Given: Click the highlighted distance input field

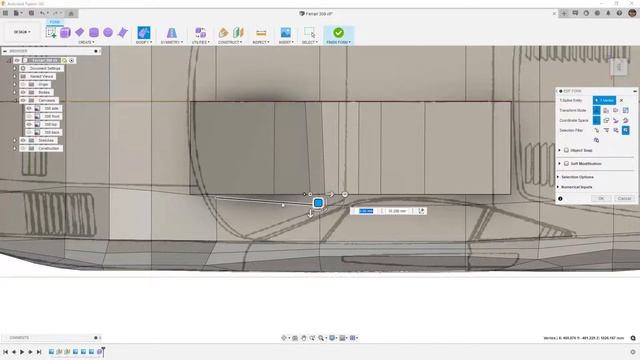Looking at the screenshot, I should pyautogui.click(x=366, y=211).
